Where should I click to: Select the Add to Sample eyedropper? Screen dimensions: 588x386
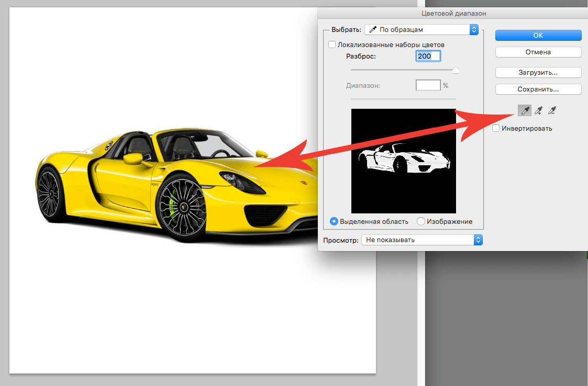pos(538,110)
